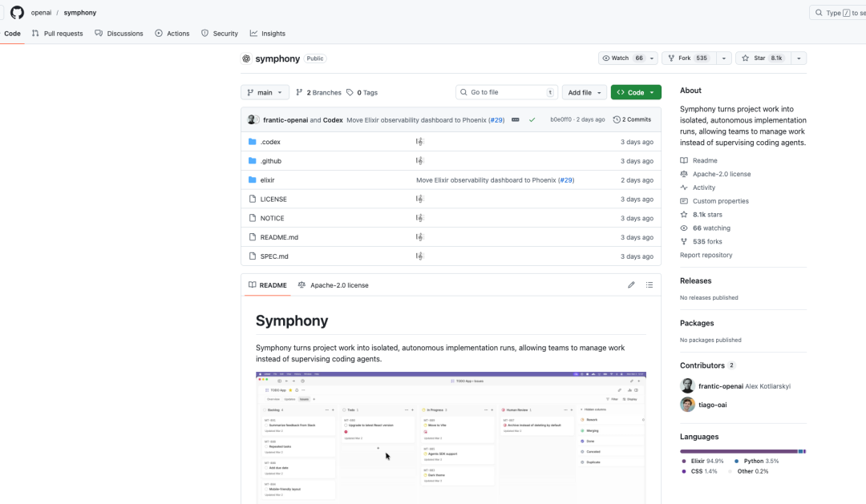Click the Elixir language bar segment
This screenshot has width=866, height=504.
pos(738,451)
